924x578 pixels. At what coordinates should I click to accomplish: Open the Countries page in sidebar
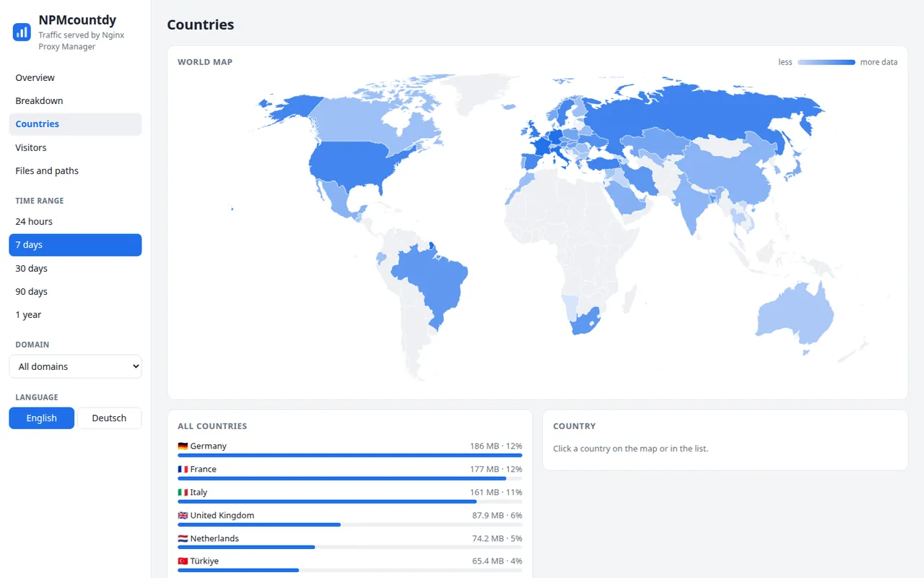[75, 124]
